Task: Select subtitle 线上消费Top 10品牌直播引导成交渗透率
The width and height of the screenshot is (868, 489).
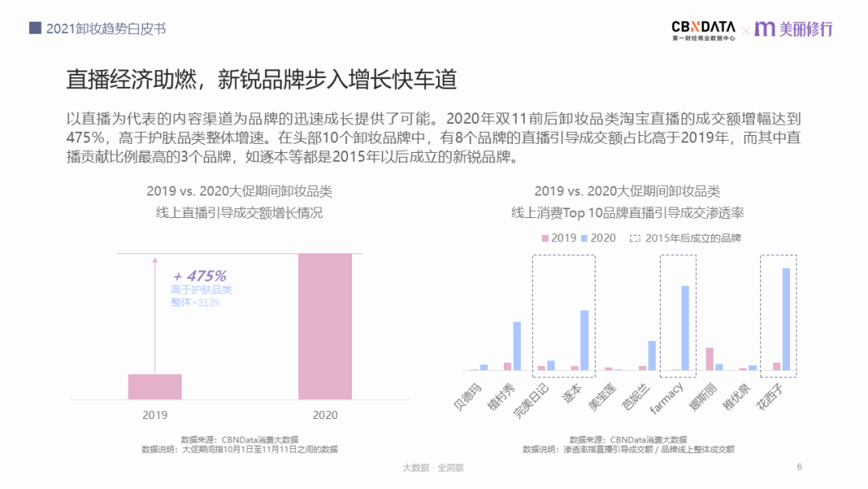Action: 627,212
